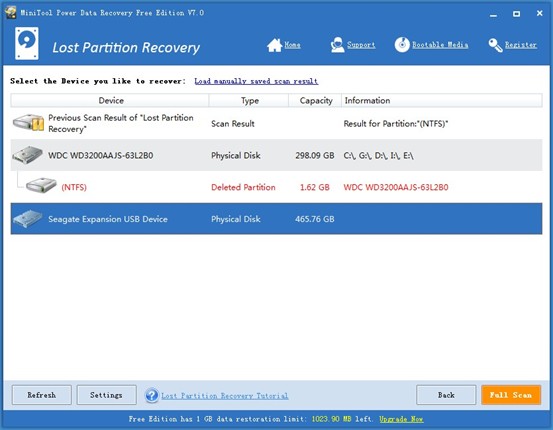Viewport: 553px width, 430px height.
Task: Click the 1.62 GB capacity value
Action: coord(315,187)
